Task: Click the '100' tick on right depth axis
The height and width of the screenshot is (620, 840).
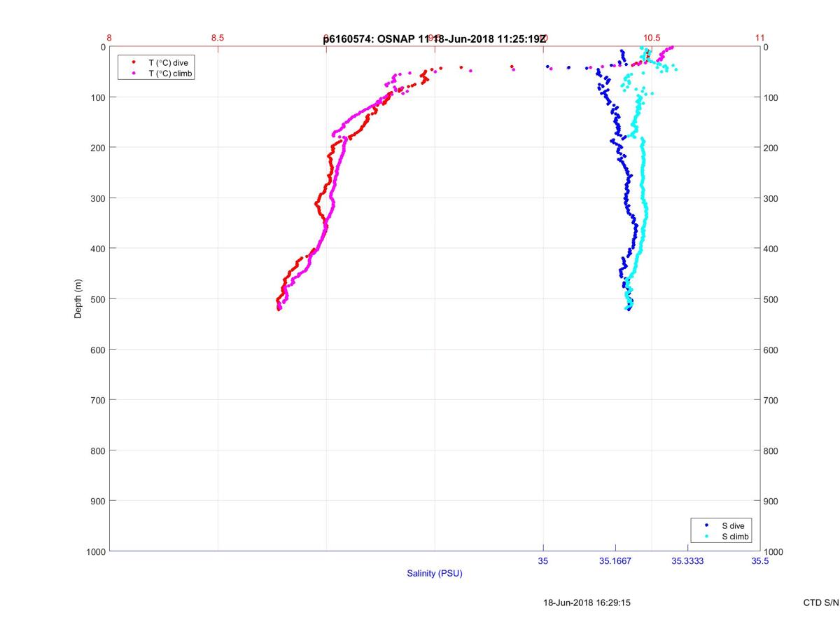Action: [x=771, y=97]
